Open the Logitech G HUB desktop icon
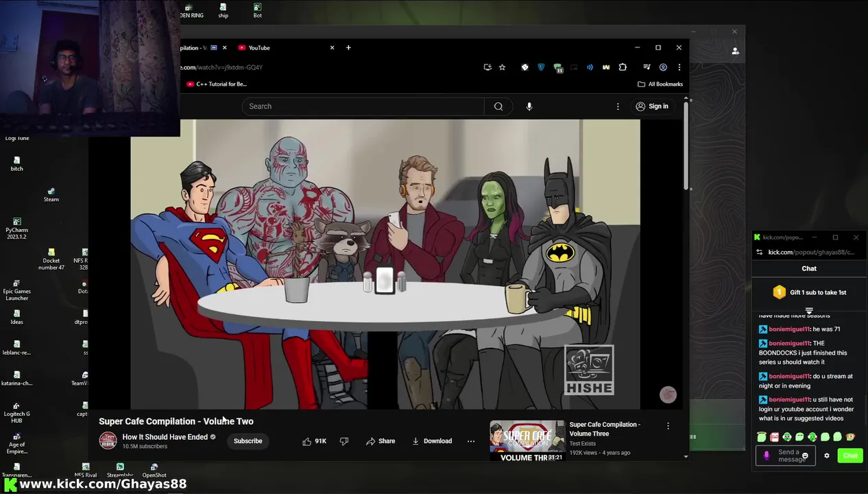 (x=16, y=412)
